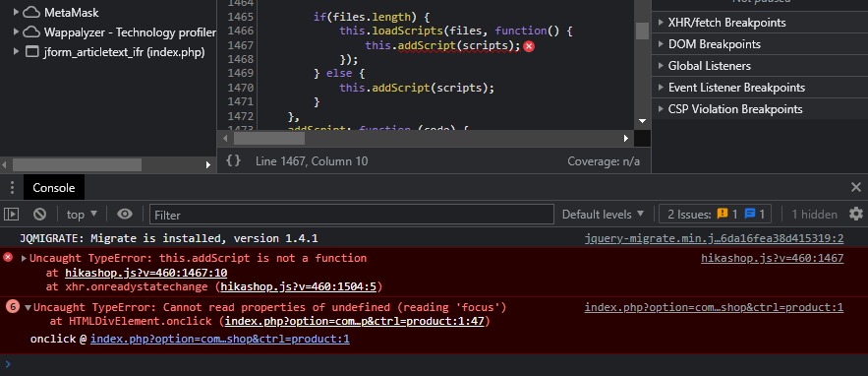
Task: Open index.php product:1 source link on right
Action: (x=714, y=307)
